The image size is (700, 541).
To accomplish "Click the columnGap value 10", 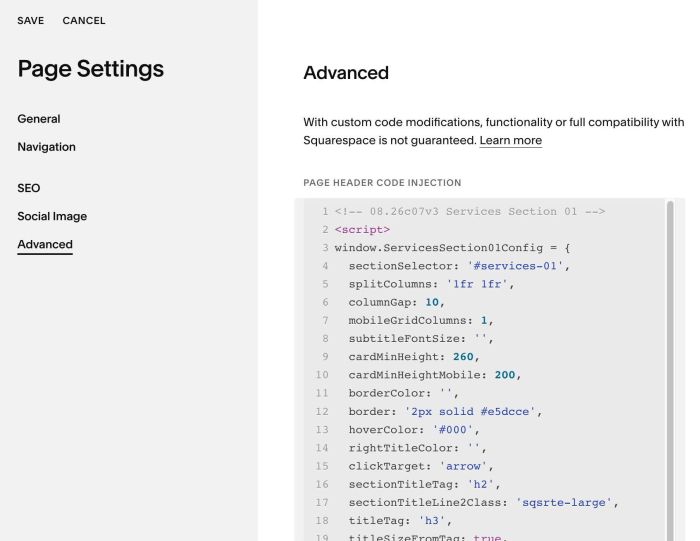I will coord(432,302).
